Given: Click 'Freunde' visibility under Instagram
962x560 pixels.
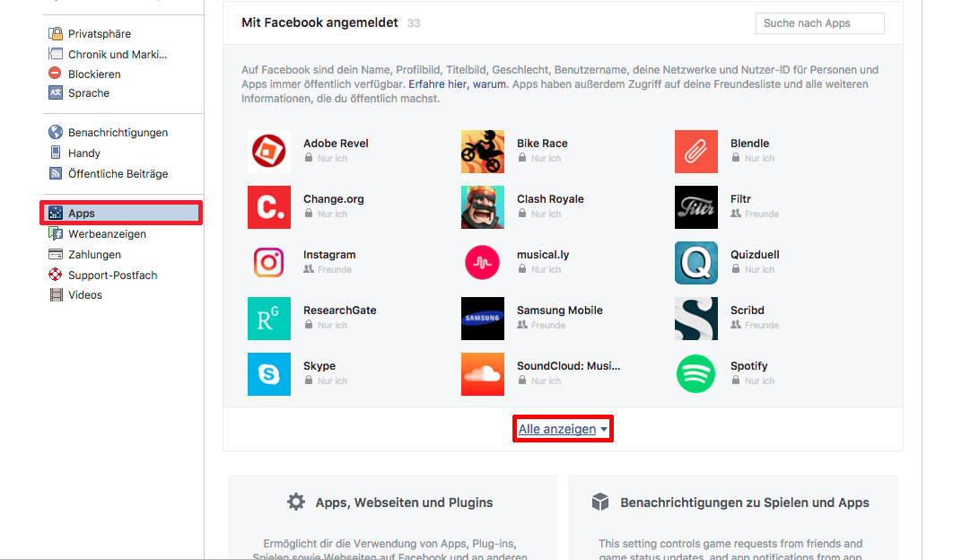Looking at the screenshot, I should point(328,269).
